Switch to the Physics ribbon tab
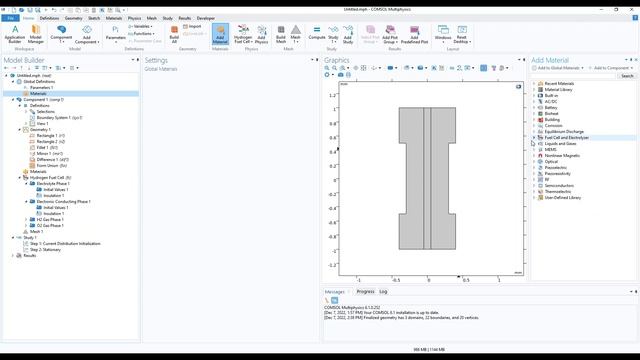Image resolution: width=640 pixels, height=360 pixels. pyautogui.click(x=134, y=18)
